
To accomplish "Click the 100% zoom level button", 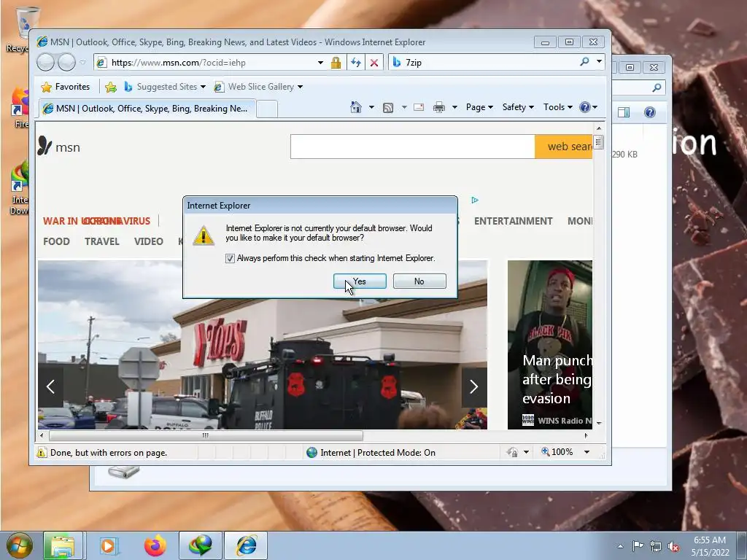I will pyautogui.click(x=557, y=452).
